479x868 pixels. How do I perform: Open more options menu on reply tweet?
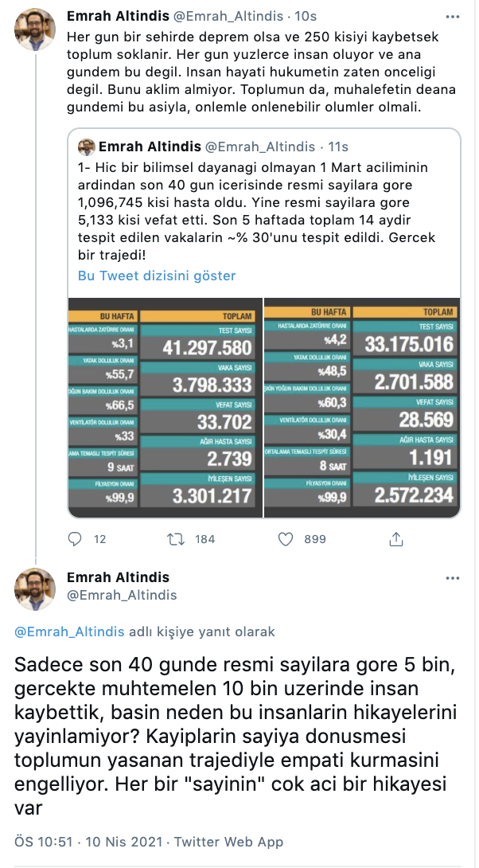[x=453, y=578]
